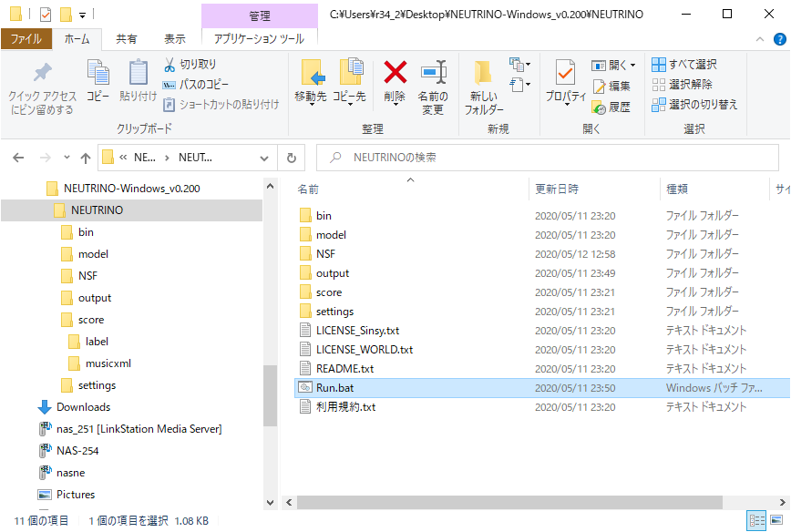This screenshot has width=791, height=532.
Task: Click ショートカットの貼り付け (Paste shortcut)
Action: pos(221,105)
